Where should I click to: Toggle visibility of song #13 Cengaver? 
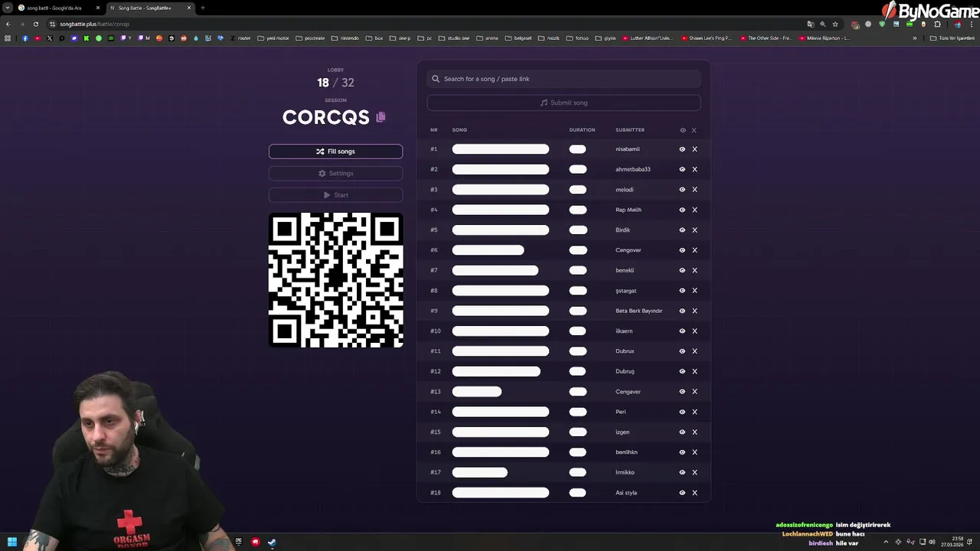(682, 392)
